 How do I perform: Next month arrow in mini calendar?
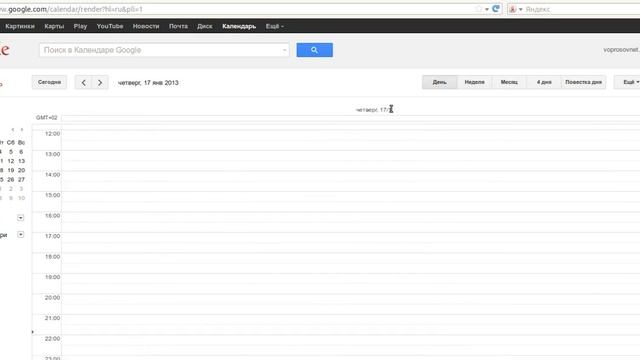click(x=22, y=129)
